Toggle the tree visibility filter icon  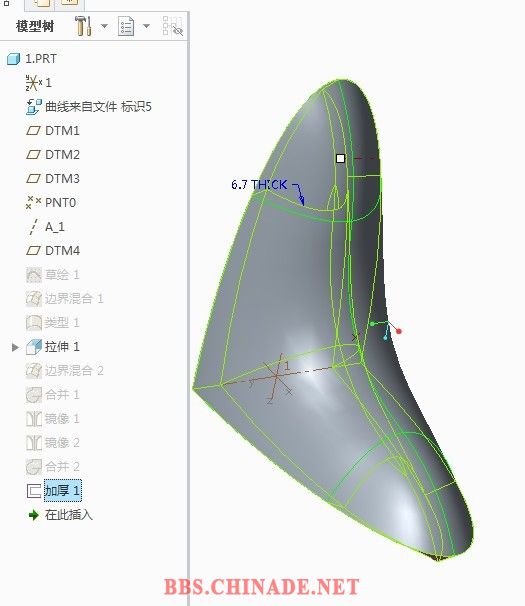(172, 26)
